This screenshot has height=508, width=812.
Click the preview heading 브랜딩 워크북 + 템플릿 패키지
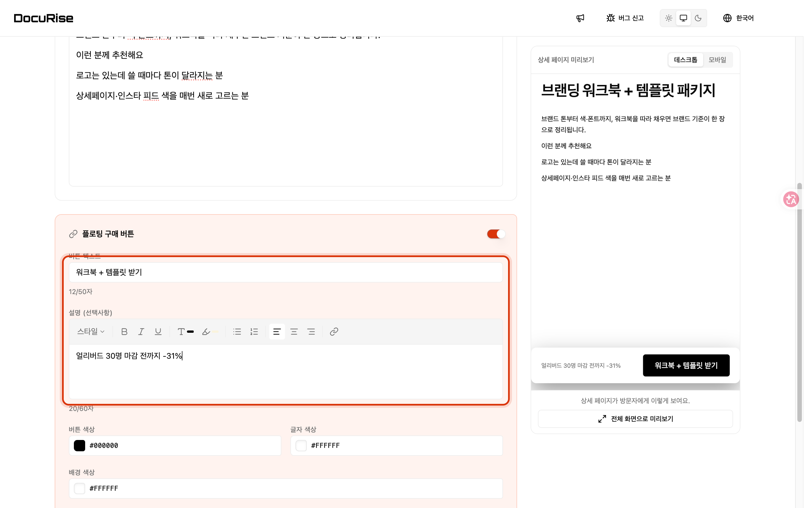(x=628, y=90)
